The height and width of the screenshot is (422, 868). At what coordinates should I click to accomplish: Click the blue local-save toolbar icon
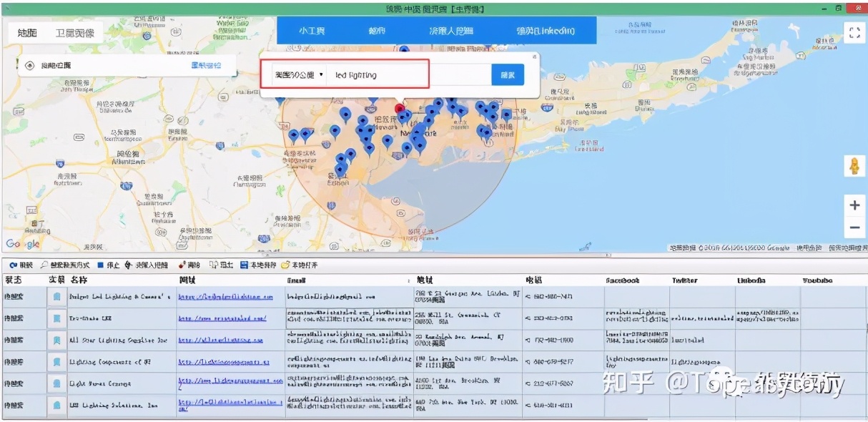(244, 264)
